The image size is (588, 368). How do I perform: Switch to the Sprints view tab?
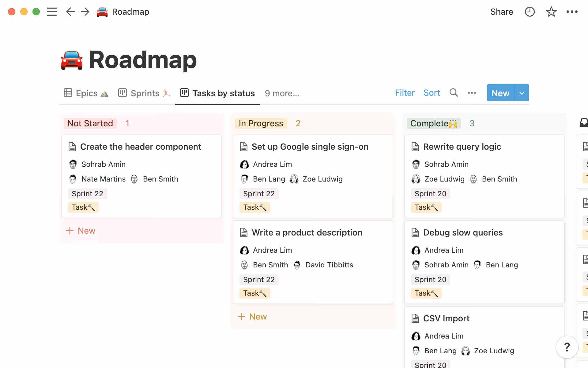coord(144,93)
